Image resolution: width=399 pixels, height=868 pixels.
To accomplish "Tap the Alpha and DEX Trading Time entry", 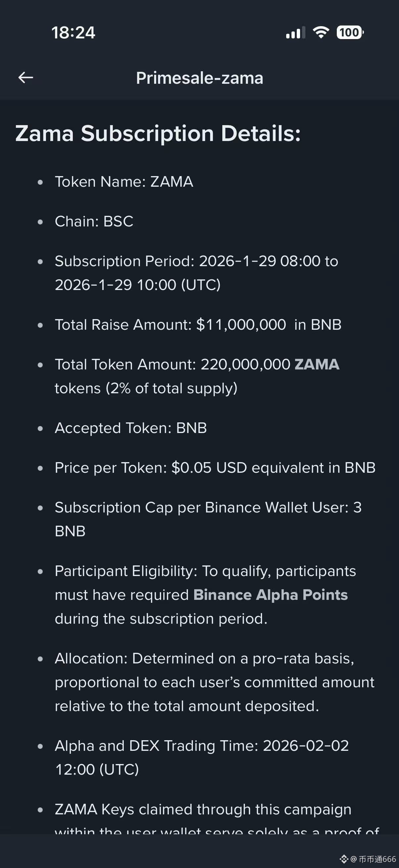I will pos(201,757).
